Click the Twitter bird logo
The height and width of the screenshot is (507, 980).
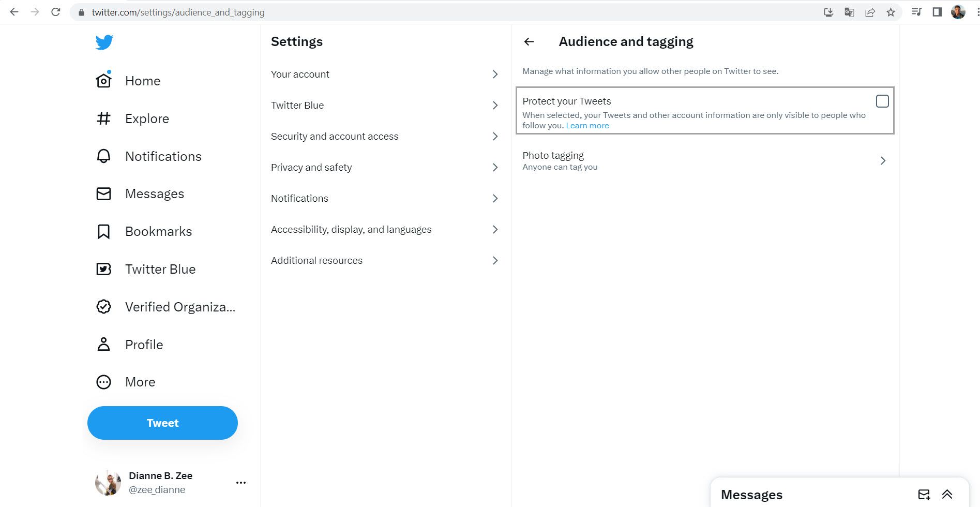coord(104,42)
